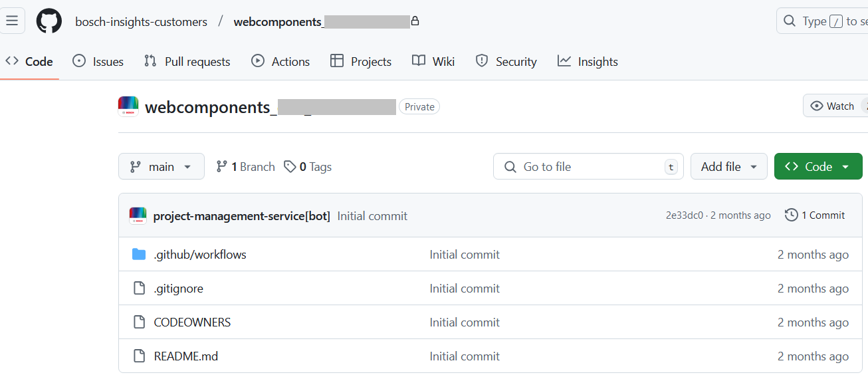The image size is (868, 385).
Task: Click the search magnifier icon in header
Action: tap(790, 21)
